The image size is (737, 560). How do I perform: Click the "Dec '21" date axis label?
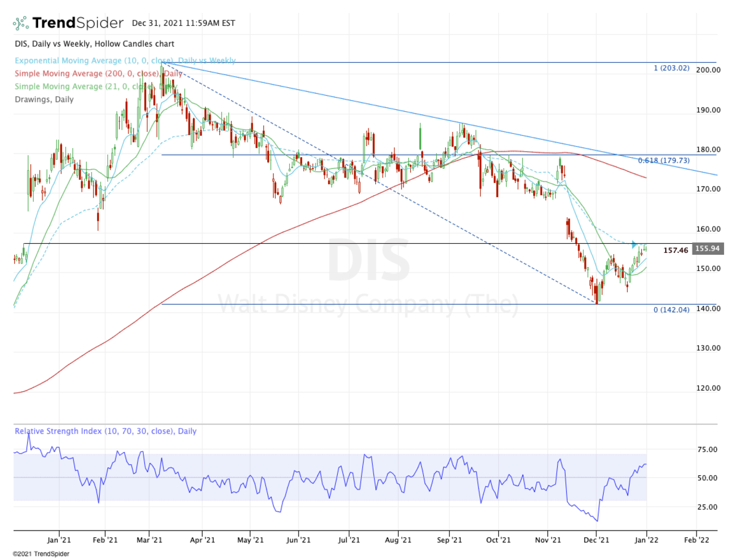coord(597,540)
